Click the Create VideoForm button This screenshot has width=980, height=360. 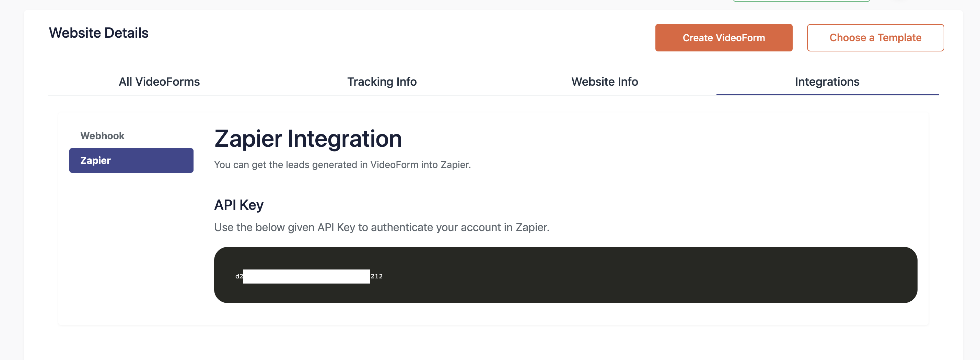point(724,38)
